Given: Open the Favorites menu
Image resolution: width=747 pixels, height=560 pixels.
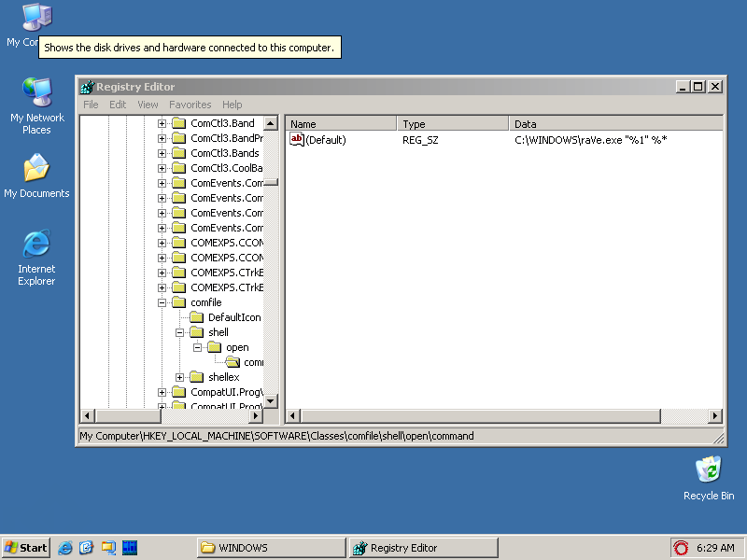Looking at the screenshot, I should click(x=190, y=105).
